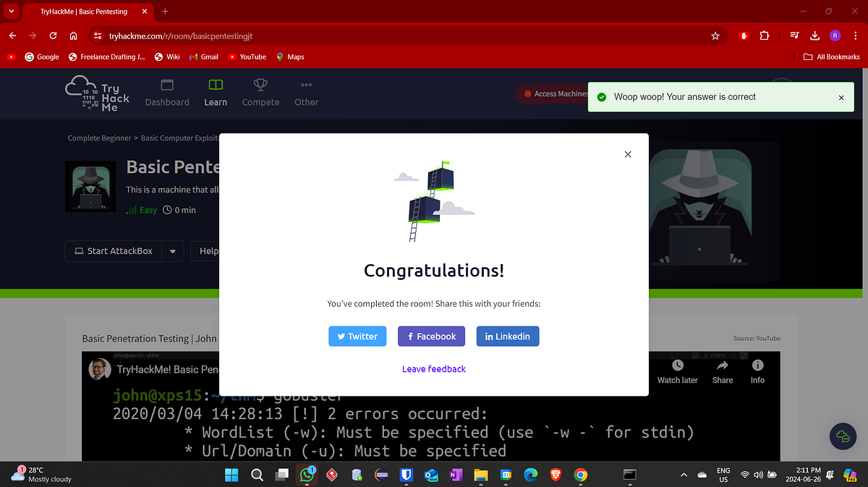Open the green TryHackMe chat bubble
Viewport: 868px width, 487px height.
842,436
